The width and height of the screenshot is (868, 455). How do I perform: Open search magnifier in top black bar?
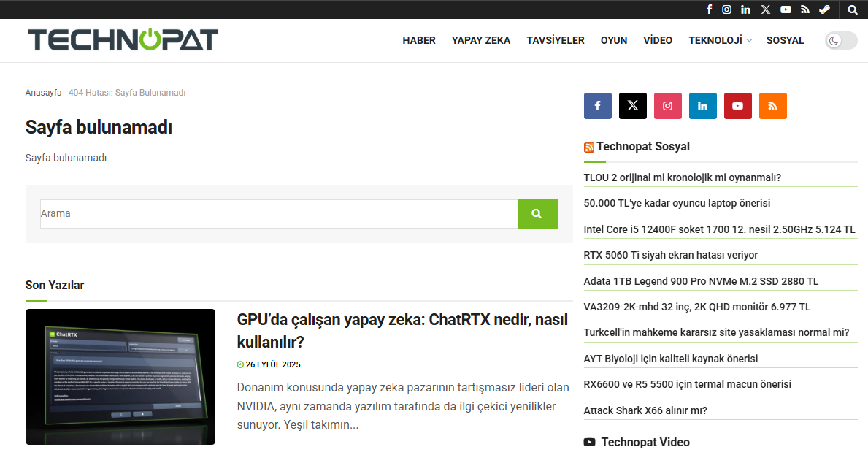(x=853, y=9)
